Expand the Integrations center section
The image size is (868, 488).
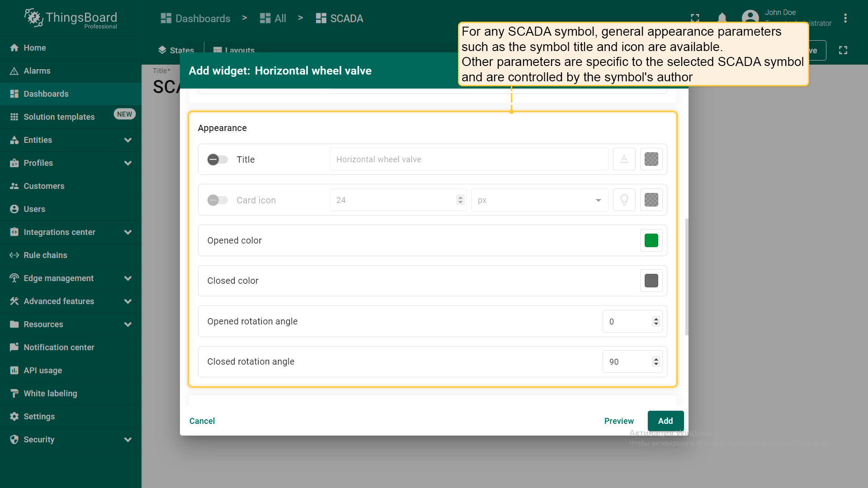tap(128, 232)
